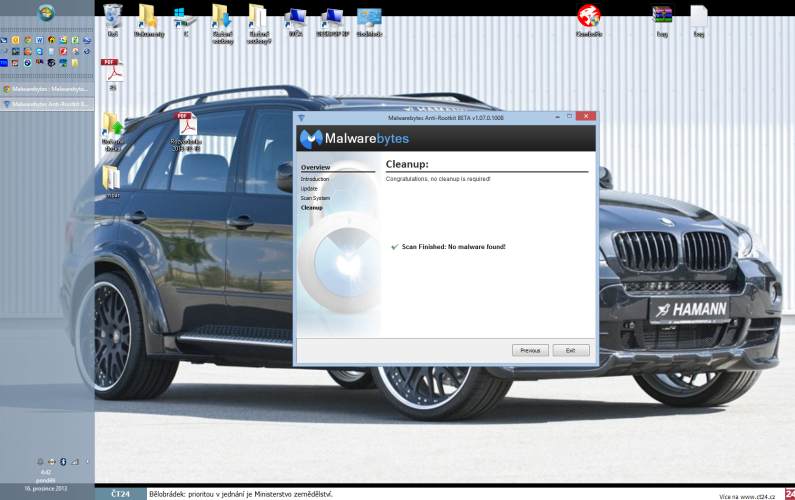
Task: Click the Exit button
Action: 570,350
